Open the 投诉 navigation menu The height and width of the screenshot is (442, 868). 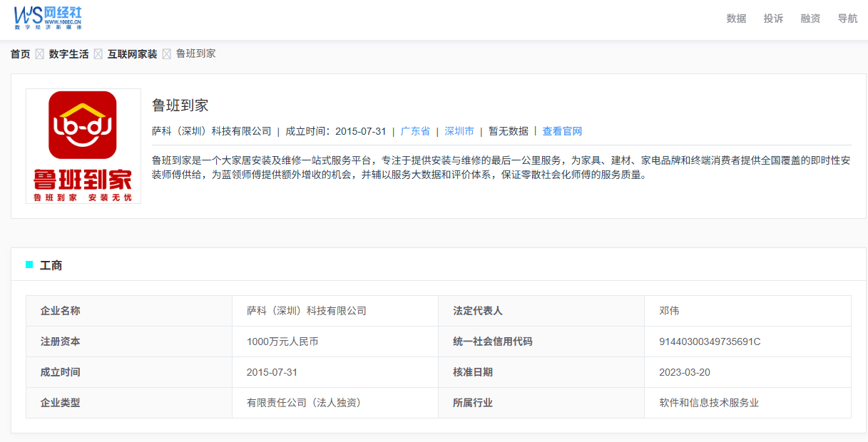click(x=773, y=19)
